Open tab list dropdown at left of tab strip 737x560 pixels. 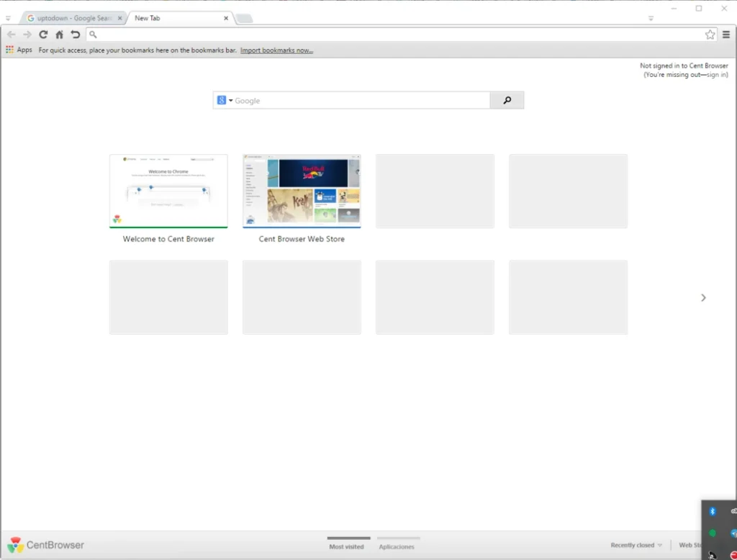pos(8,19)
